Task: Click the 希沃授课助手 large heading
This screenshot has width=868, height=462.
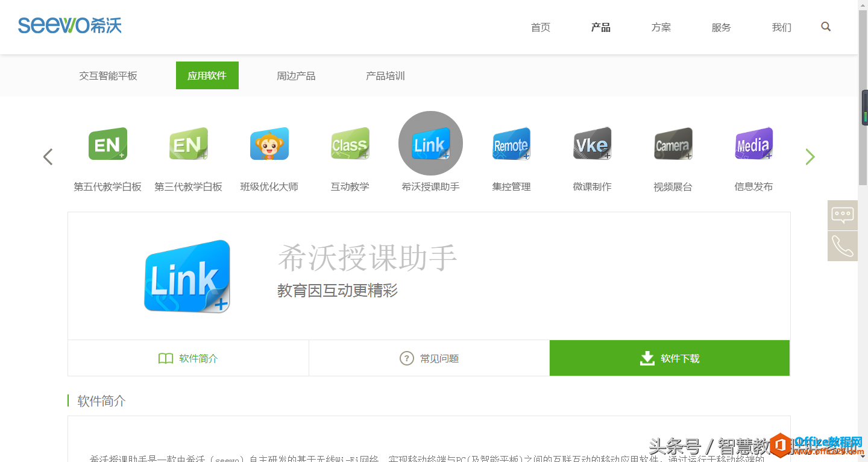Action: [367, 258]
